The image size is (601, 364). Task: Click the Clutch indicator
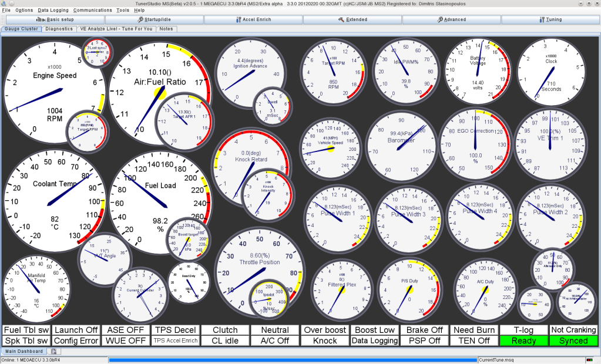[x=226, y=330]
